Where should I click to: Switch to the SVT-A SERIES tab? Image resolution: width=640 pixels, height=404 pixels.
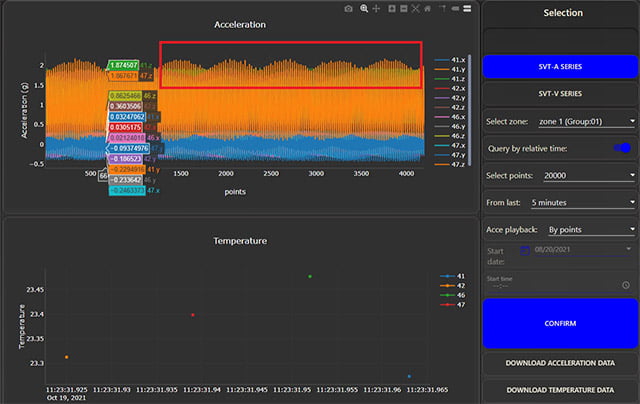coord(560,67)
